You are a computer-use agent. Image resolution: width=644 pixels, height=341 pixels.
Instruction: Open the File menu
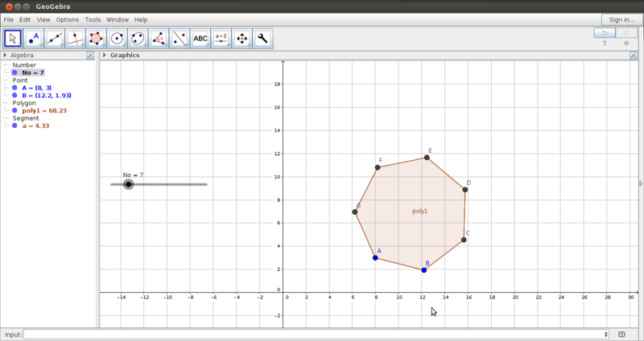[x=8, y=19]
